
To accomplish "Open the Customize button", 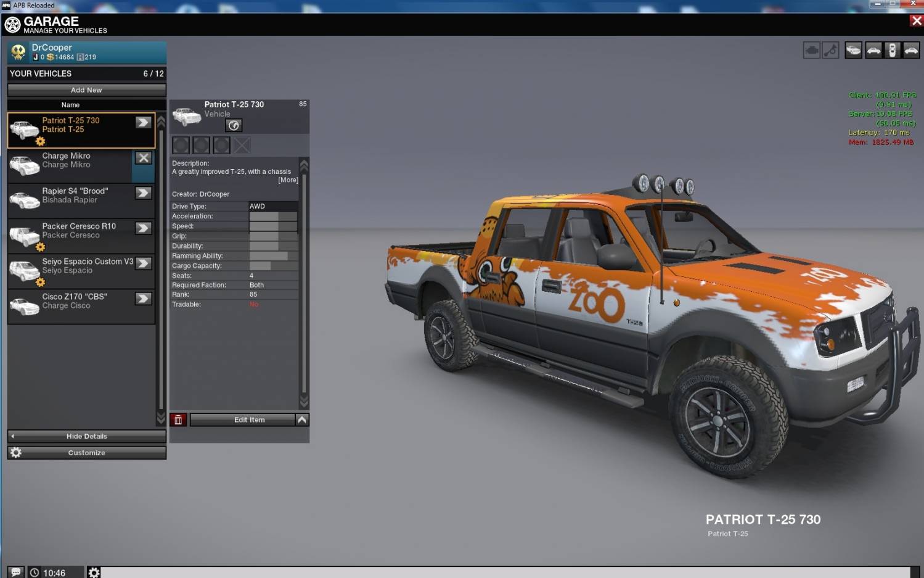I will tap(86, 453).
